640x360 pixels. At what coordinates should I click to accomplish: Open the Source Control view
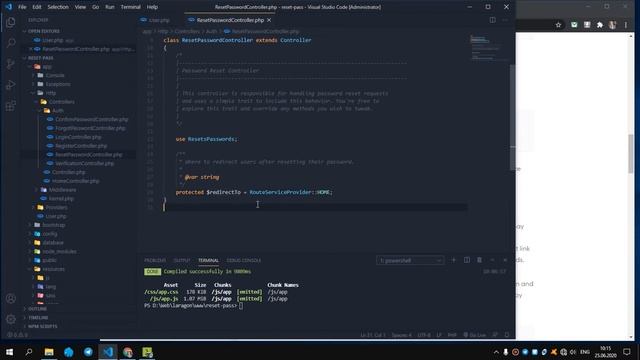pos(11,64)
